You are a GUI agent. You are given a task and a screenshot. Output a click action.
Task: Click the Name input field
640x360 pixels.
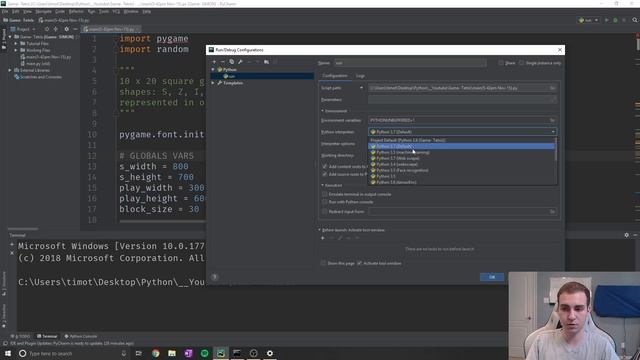coord(410,63)
